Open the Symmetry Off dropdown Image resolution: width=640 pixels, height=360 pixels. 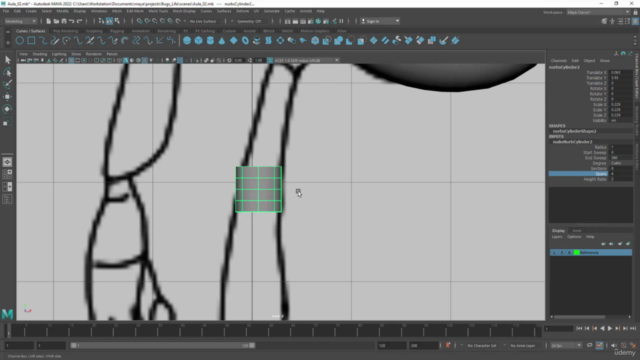pos(252,21)
